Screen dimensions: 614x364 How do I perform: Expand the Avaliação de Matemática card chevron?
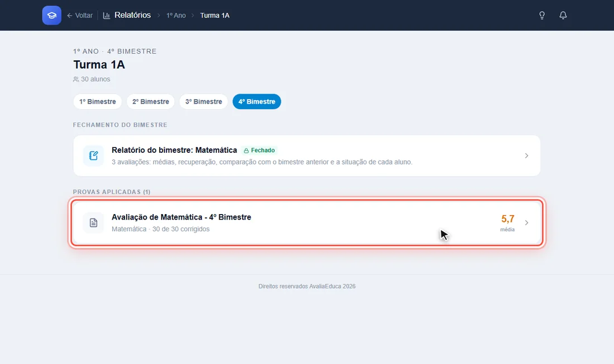coord(527,223)
